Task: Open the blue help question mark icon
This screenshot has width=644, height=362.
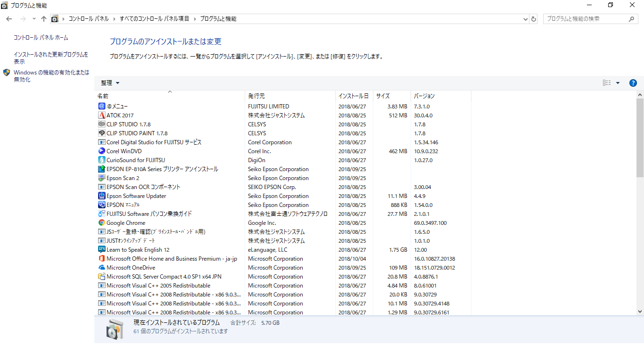Action: click(633, 83)
